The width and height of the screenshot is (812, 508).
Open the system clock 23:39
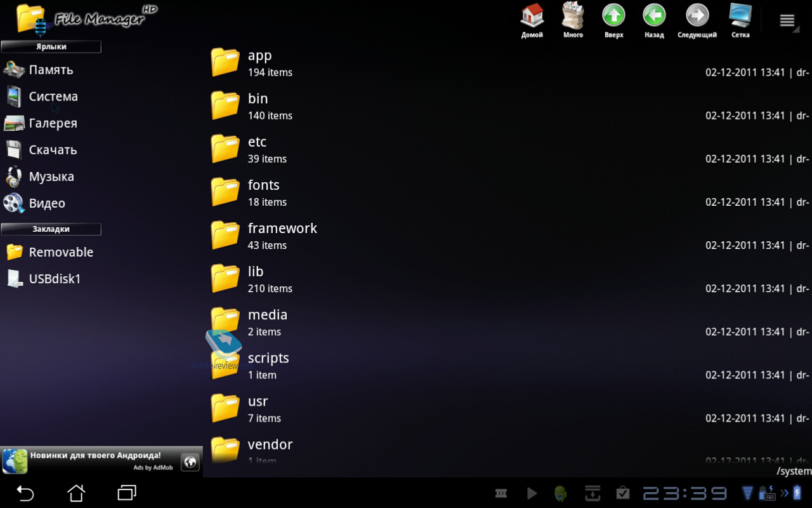pos(685,493)
